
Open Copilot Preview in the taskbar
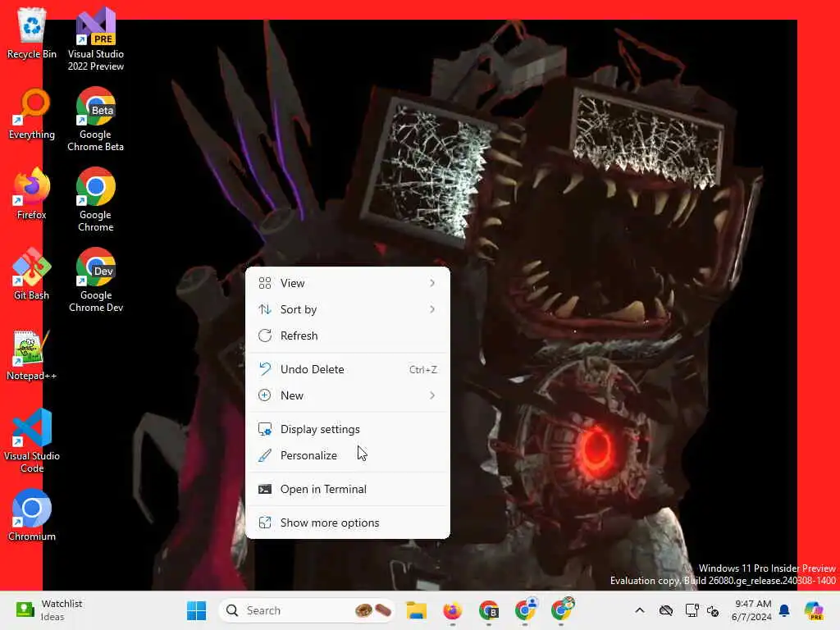(814, 610)
